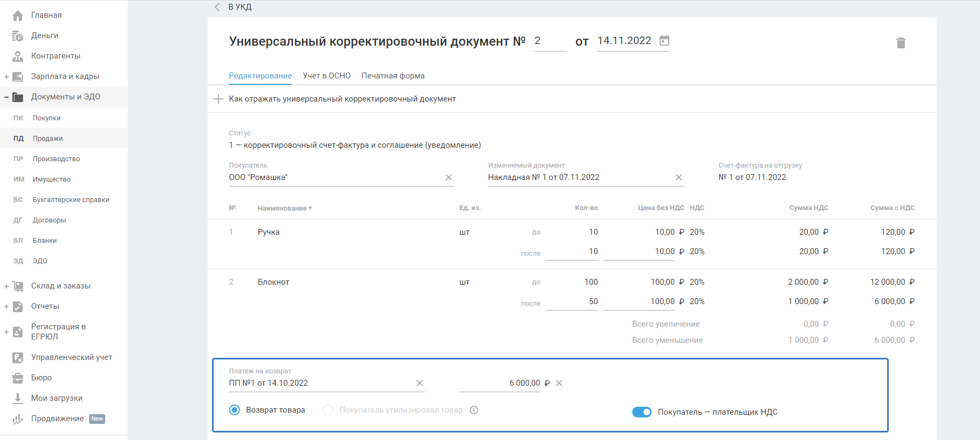Collapse Документы и ЭДО section
Image resolution: width=980 pixels, height=440 pixels.
(x=6, y=97)
